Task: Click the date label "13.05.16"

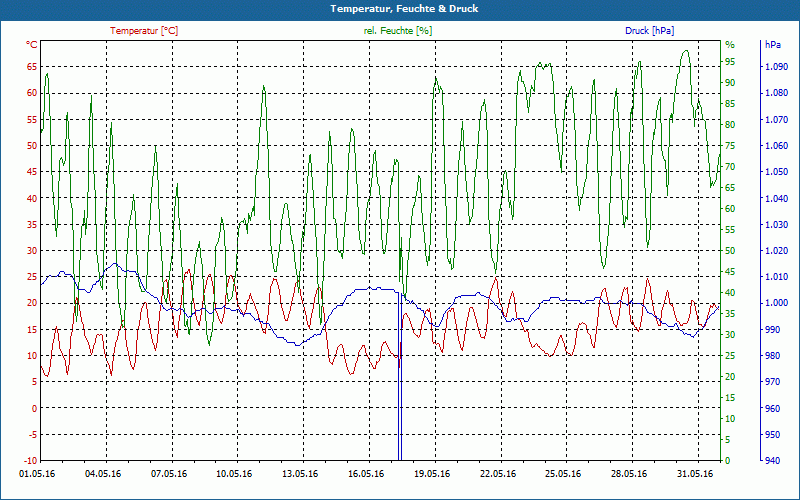Action: click(x=301, y=474)
